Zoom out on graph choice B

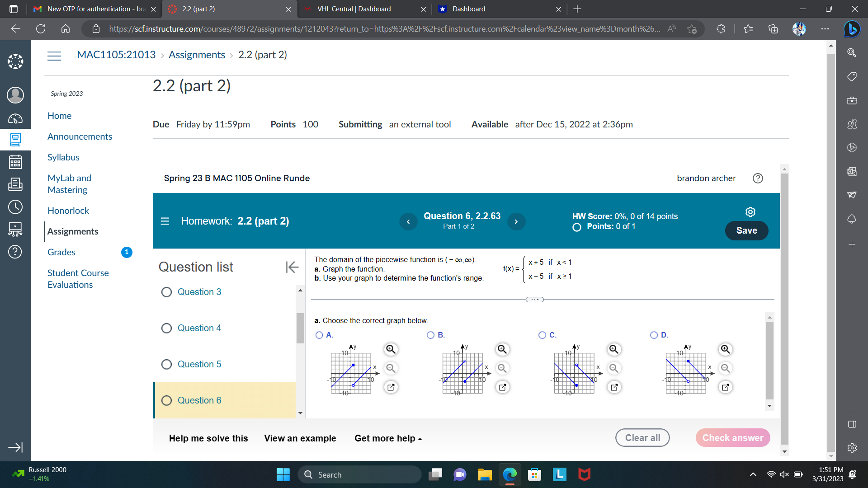point(502,368)
